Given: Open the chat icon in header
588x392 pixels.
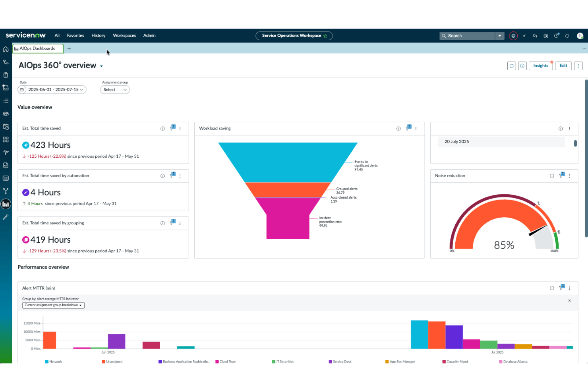Looking at the screenshot, I should [x=535, y=36].
